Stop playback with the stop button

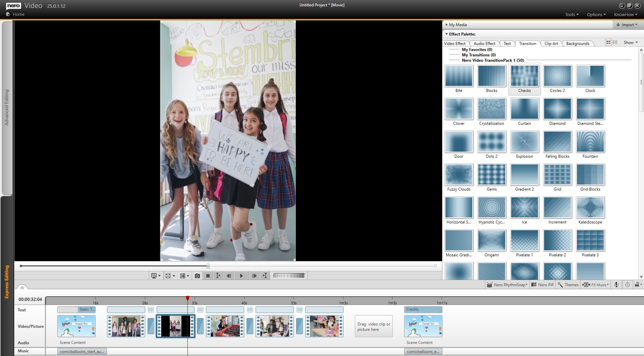(x=208, y=276)
